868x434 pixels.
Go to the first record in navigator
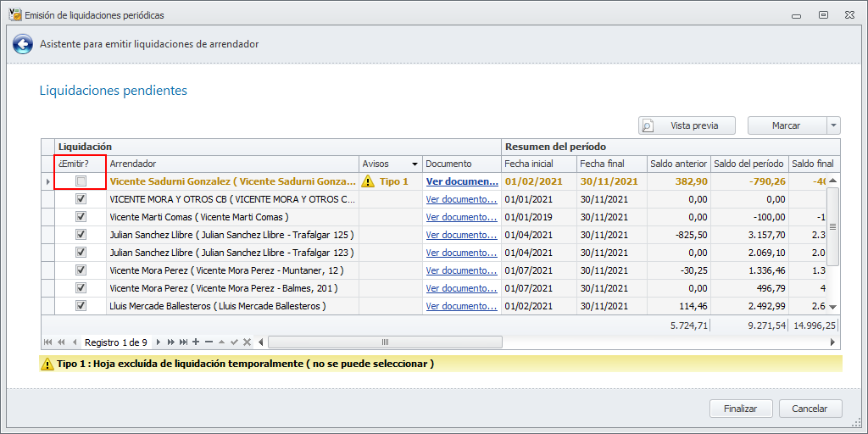[48, 342]
